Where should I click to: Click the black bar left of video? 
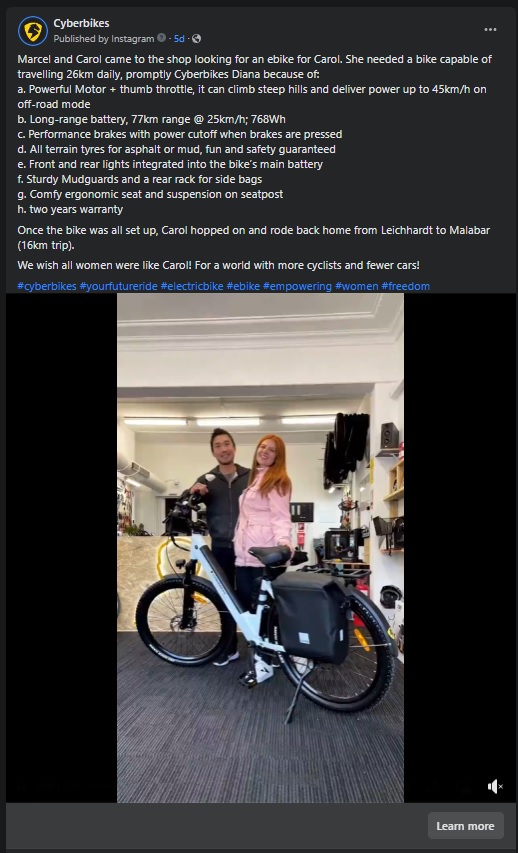pyautogui.click(x=61, y=548)
